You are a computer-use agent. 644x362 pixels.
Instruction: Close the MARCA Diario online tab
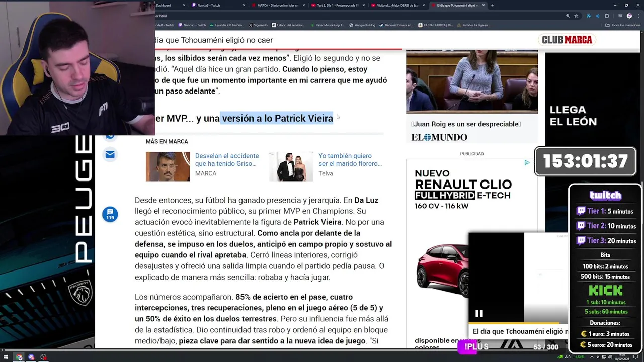pyautogui.click(x=304, y=5)
